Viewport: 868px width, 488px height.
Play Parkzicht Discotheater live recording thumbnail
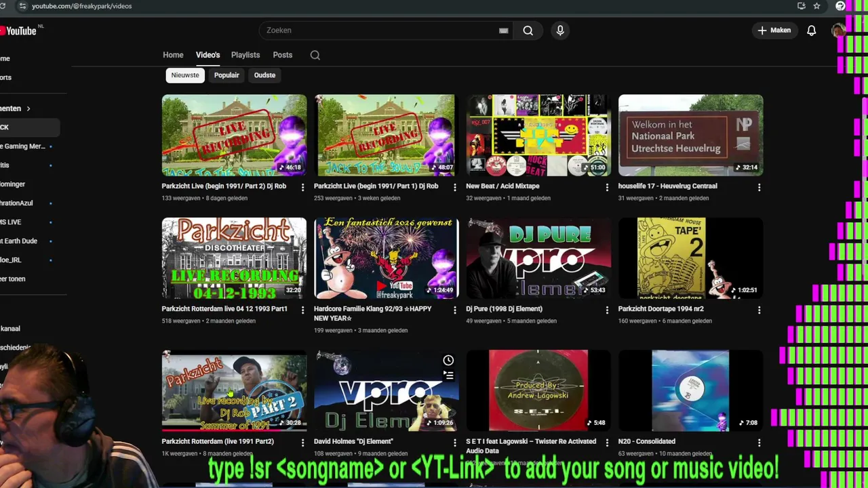coord(234,258)
